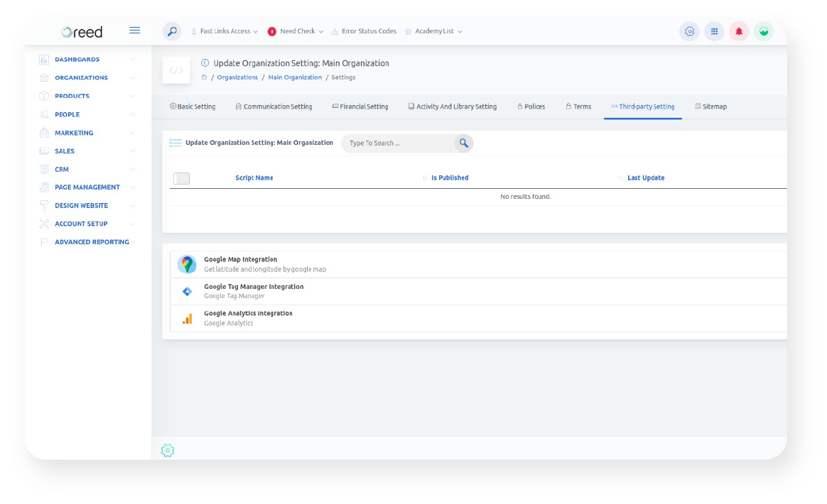Screen dimensions: 827x504
Task: Open the Account Setup sidebar menu
Action: 81,224
